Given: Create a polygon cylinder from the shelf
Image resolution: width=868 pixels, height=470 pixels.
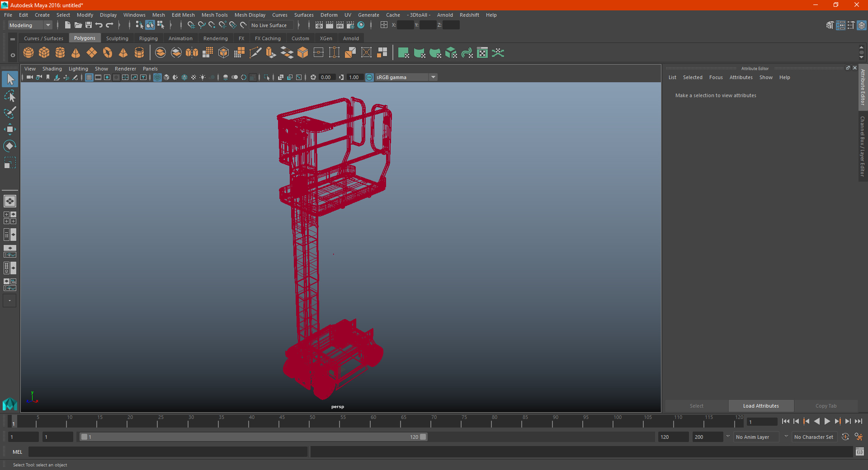Looking at the screenshot, I should [60, 53].
